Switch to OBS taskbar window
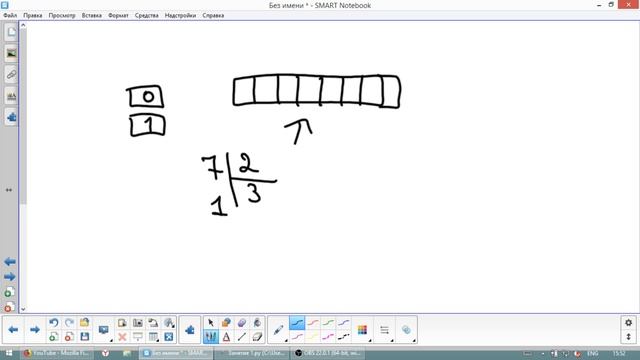 (x=328, y=353)
